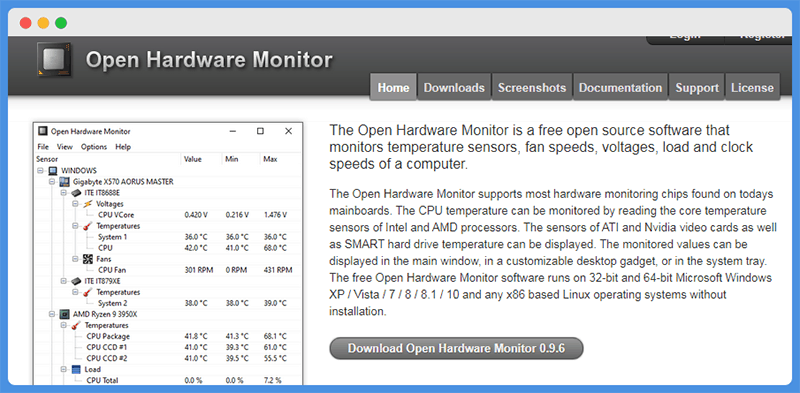Click the Voltages lightning bolt icon
Image resolution: width=800 pixels, height=393 pixels.
(x=88, y=204)
